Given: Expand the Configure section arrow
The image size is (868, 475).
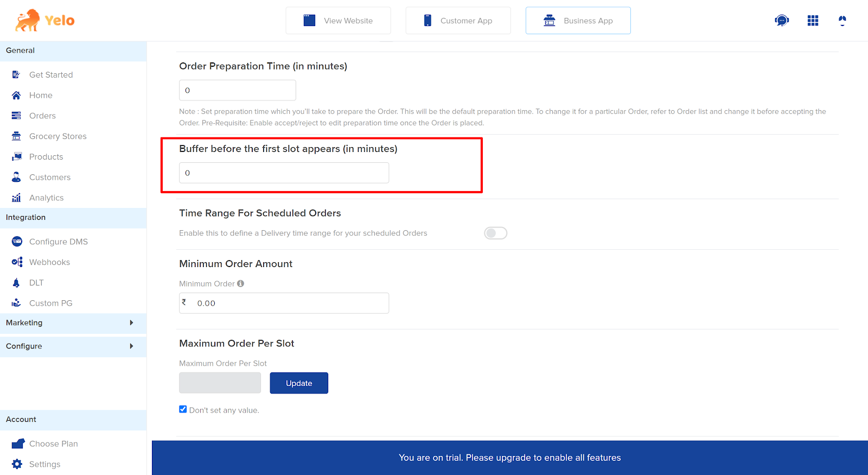Looking at the screenshot, I should tap(131, 346).
